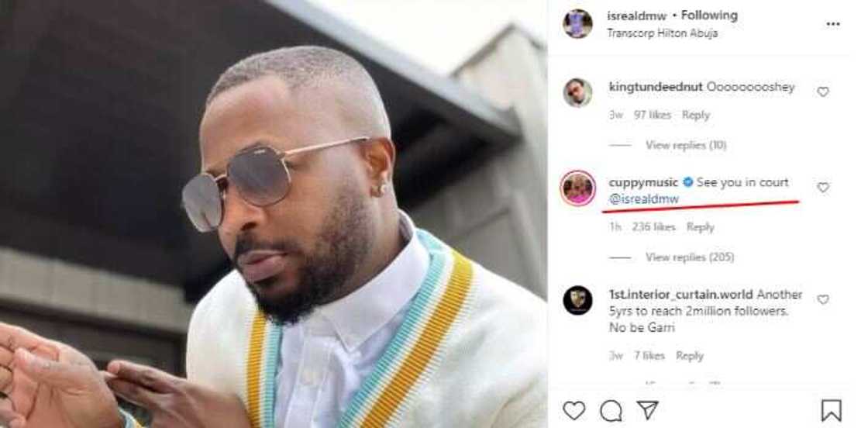The image size is (868, 428).
Task: Like the post with the heart icon
Action: (x=573, y=409)
